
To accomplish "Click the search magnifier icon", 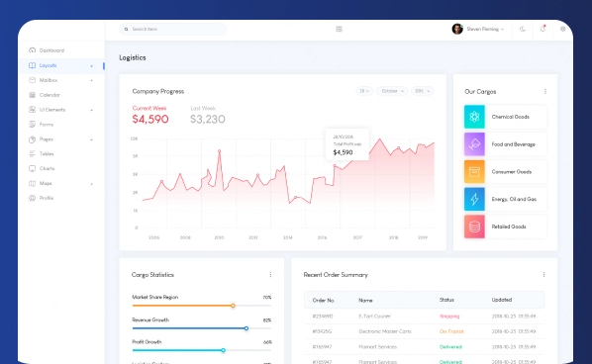I will tap(127, 29).
